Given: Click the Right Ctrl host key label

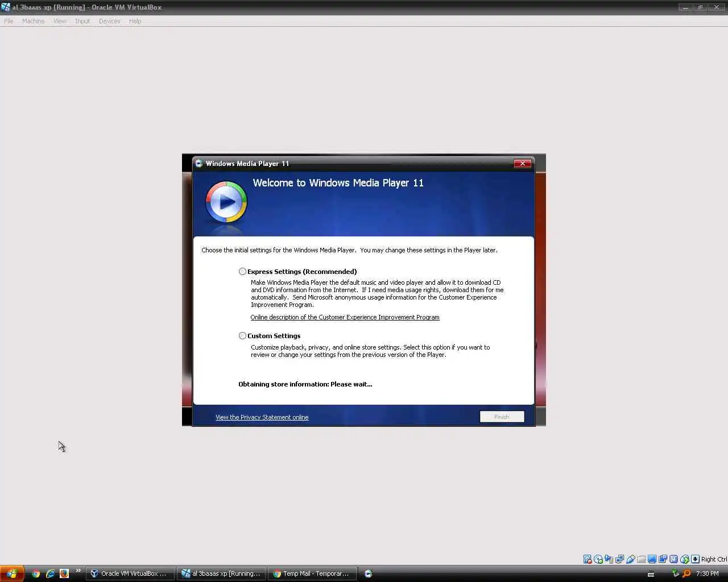Looking at the screenshot, I should (x=714, y=559).
